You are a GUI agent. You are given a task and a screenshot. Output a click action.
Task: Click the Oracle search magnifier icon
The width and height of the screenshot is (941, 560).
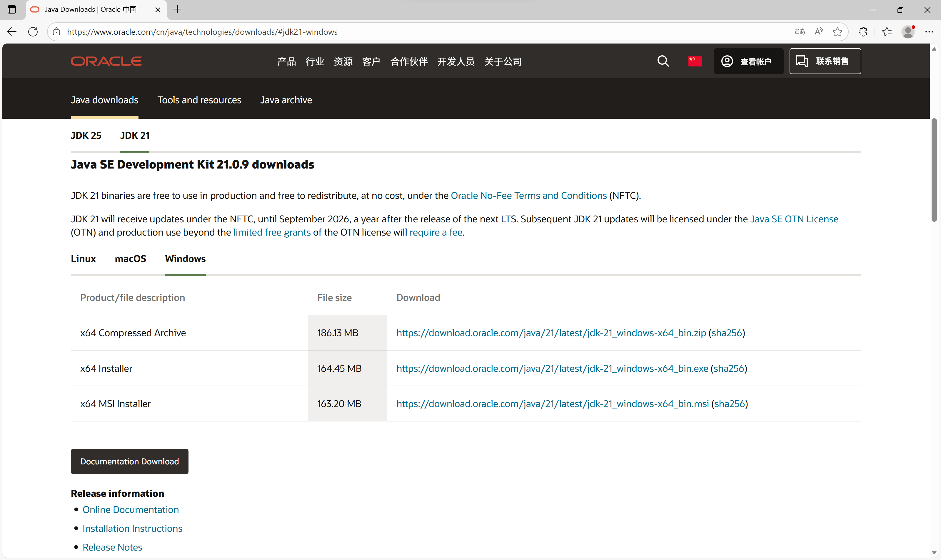663,61
